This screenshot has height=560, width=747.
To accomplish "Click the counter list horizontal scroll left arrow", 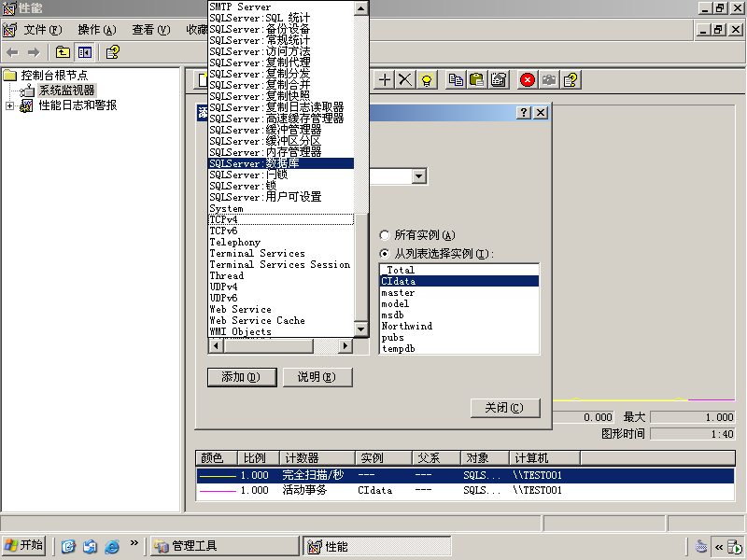I will pyautogui.click(x=217, y=345).
